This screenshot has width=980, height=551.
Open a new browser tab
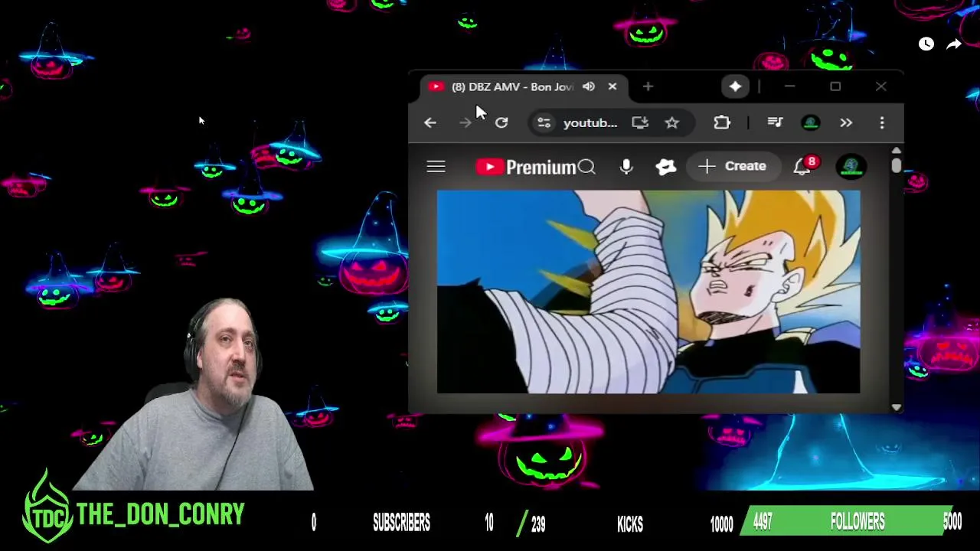tap(648, 86)
